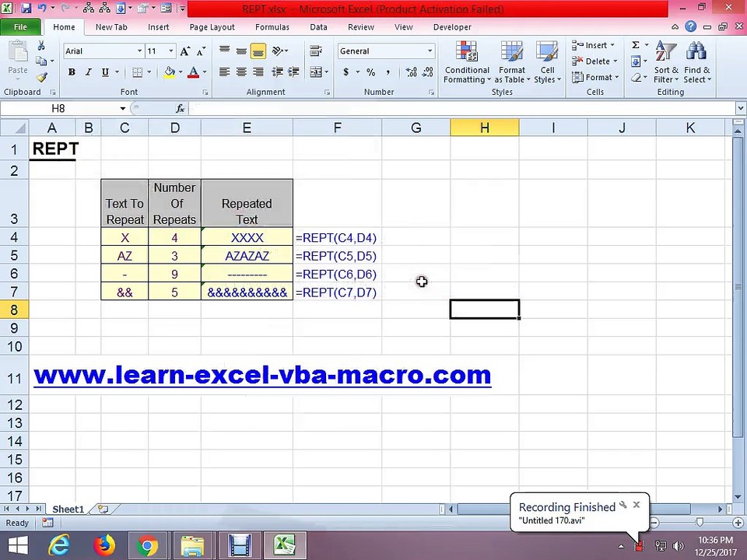Click the formula bar input field

pos(461,109)
